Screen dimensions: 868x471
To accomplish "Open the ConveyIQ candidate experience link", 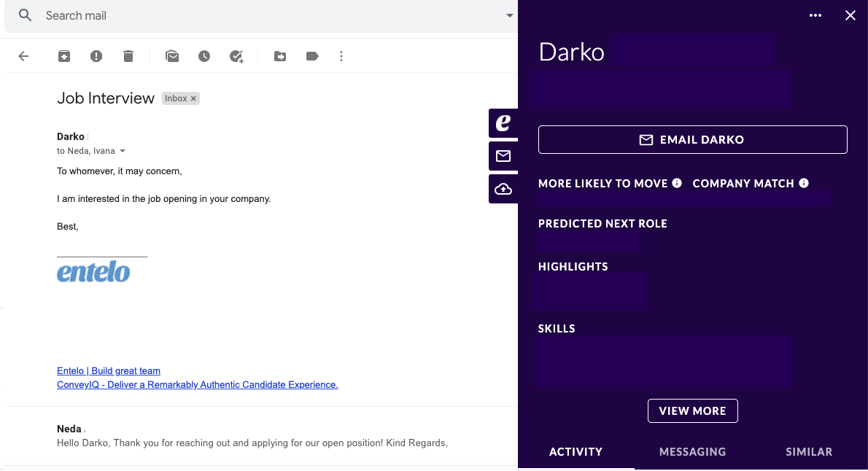I will click(x=197, y=385).
